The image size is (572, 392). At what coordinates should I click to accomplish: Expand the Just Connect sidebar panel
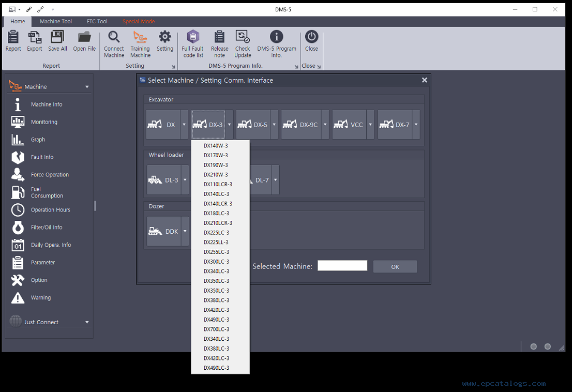click(87, 322)
